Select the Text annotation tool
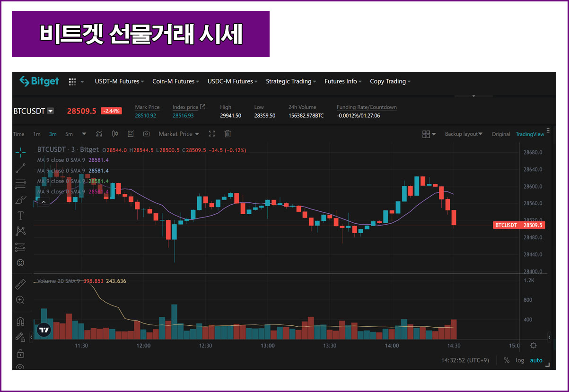The image size is (569, 392). click(x=20, y=216)
